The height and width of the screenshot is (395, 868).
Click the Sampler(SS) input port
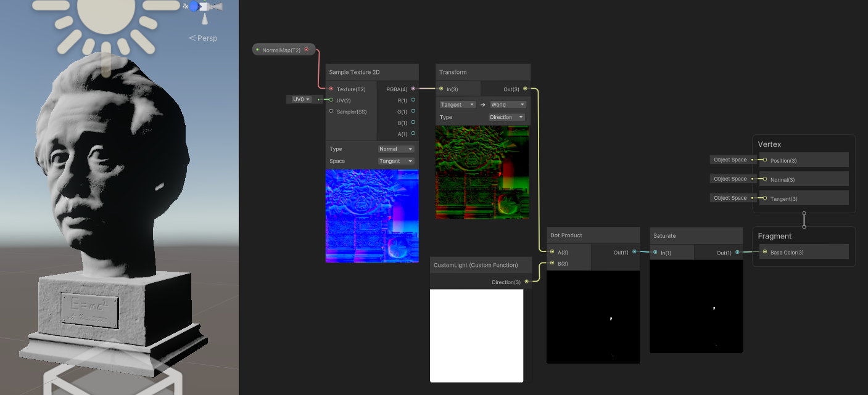coord(331,111)
